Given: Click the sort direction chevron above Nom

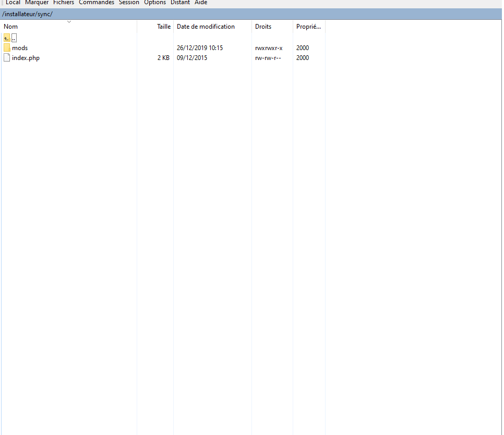Looking at the screenshot, I should click(69, 22).
